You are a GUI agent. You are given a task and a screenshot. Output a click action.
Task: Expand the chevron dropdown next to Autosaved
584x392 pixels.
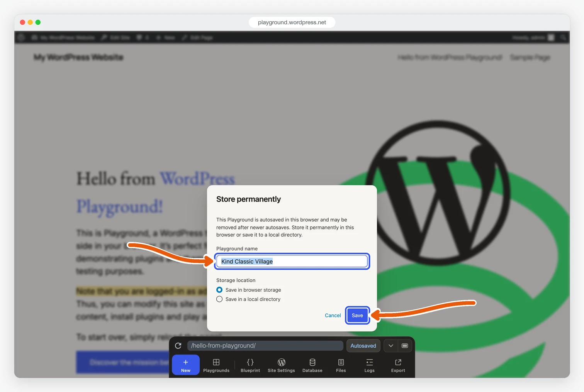[x=391, y=346]
